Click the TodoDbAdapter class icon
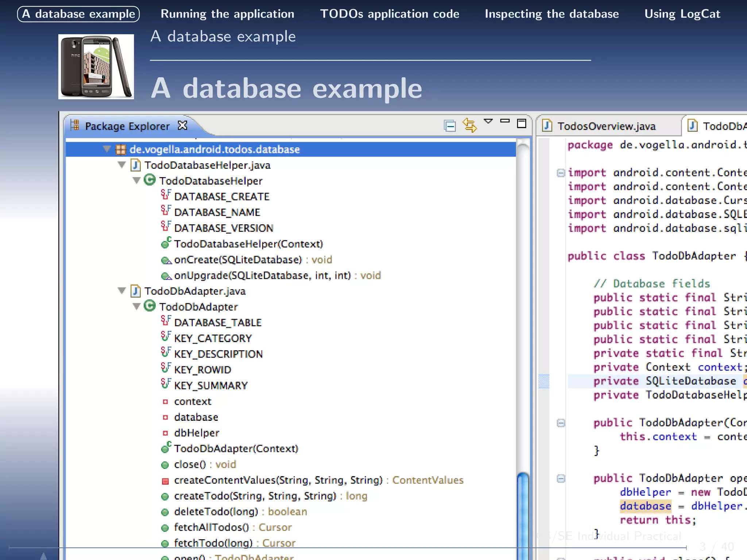The image size is (747, 560). 150,306
